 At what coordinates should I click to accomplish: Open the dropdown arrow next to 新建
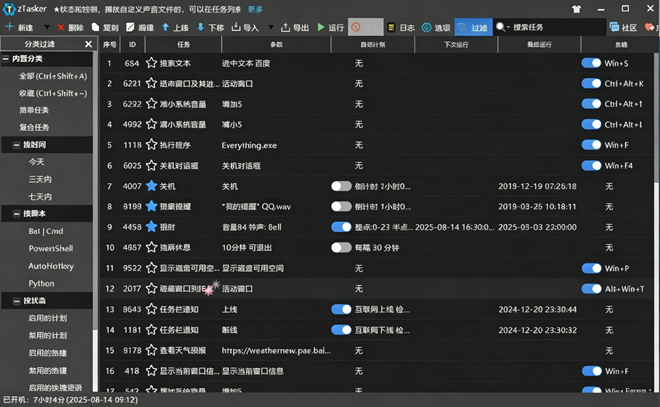tap(46, 27)
